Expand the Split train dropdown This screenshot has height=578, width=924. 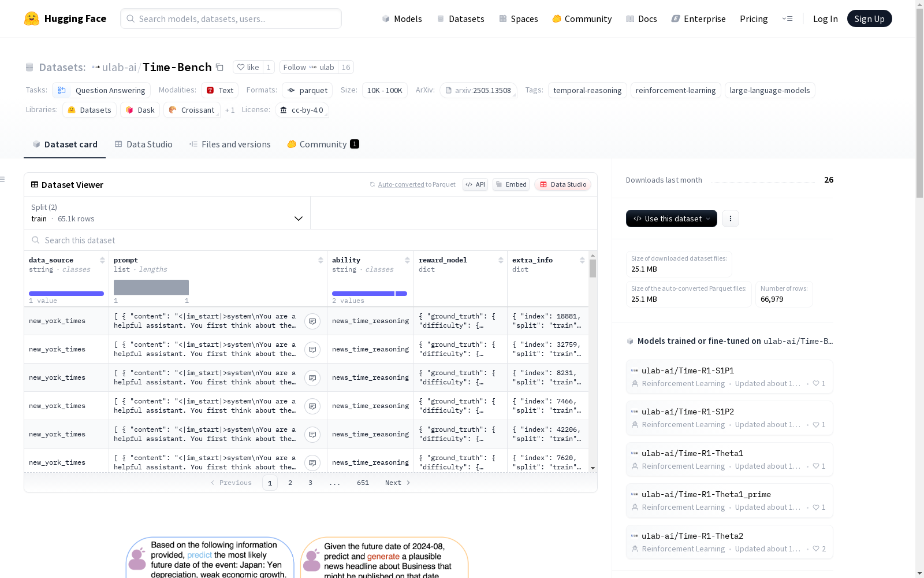click(167, 213)
